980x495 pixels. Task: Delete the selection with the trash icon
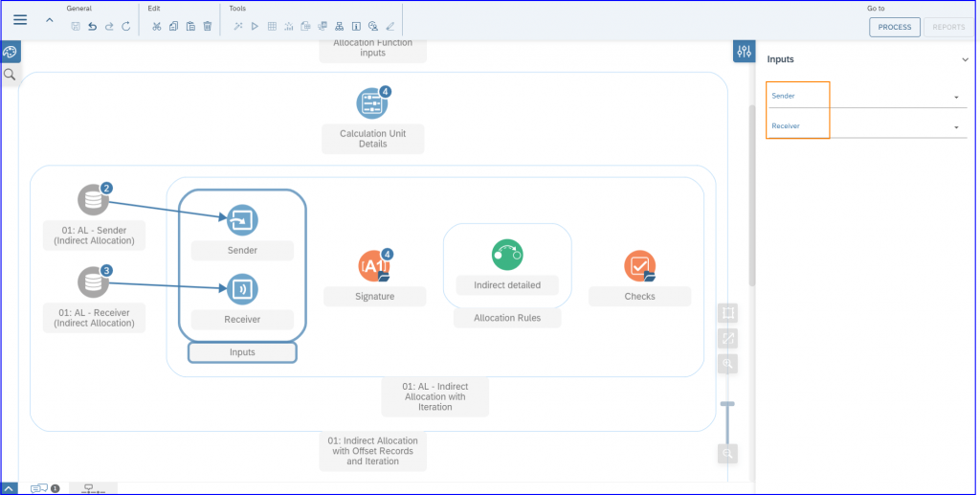[208, 26]
